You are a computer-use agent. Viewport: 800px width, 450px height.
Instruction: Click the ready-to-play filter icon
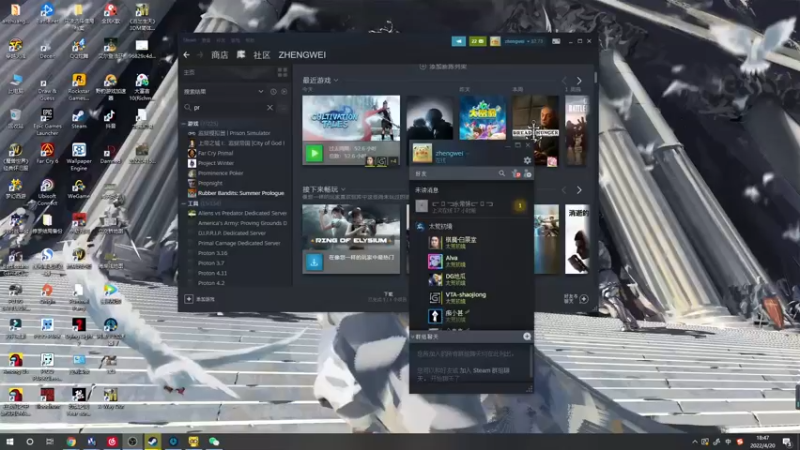[x=284, y=92]
